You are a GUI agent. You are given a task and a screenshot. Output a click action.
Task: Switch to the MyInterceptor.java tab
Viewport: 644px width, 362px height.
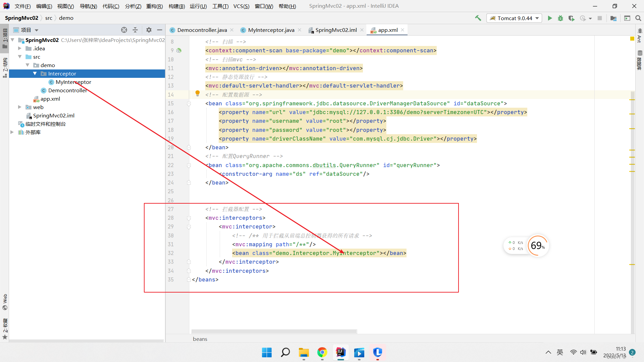tap(271, 30)
